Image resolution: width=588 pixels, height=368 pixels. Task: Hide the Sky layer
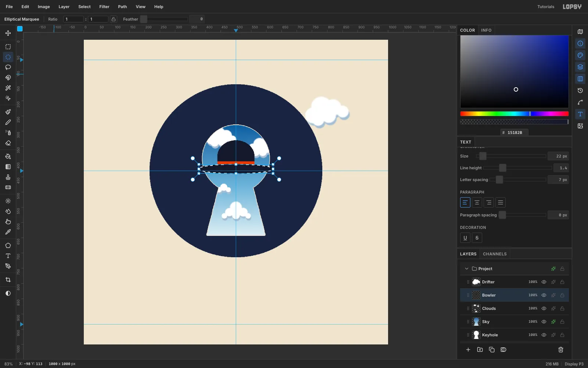544,322
